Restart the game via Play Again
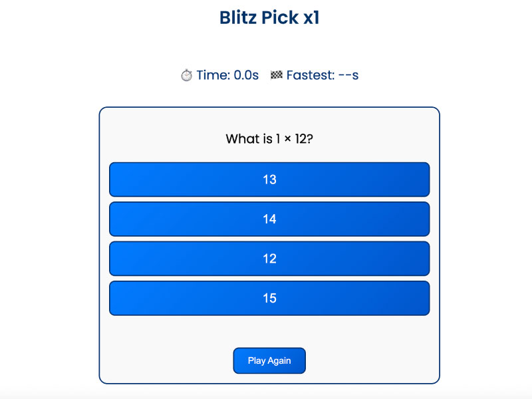 pyautogui.click(x=269, y=360)
